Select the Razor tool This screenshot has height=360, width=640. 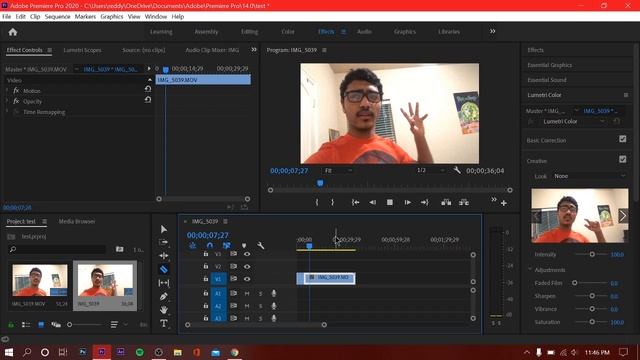[164, 269]
